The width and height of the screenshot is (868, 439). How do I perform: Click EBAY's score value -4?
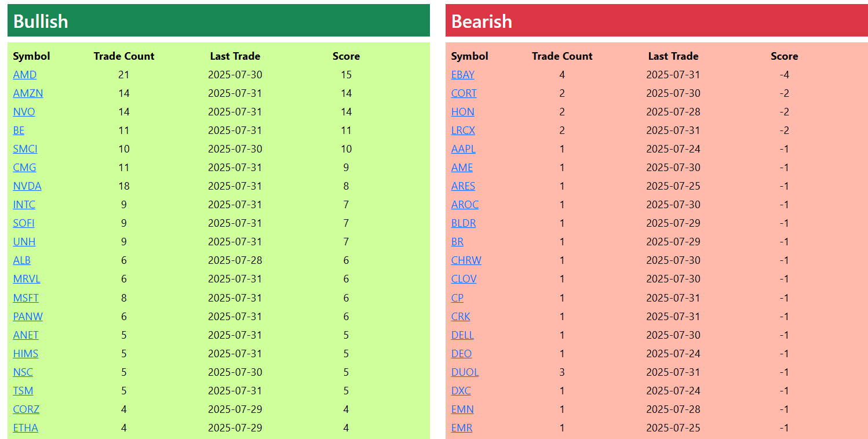point(785,75)
